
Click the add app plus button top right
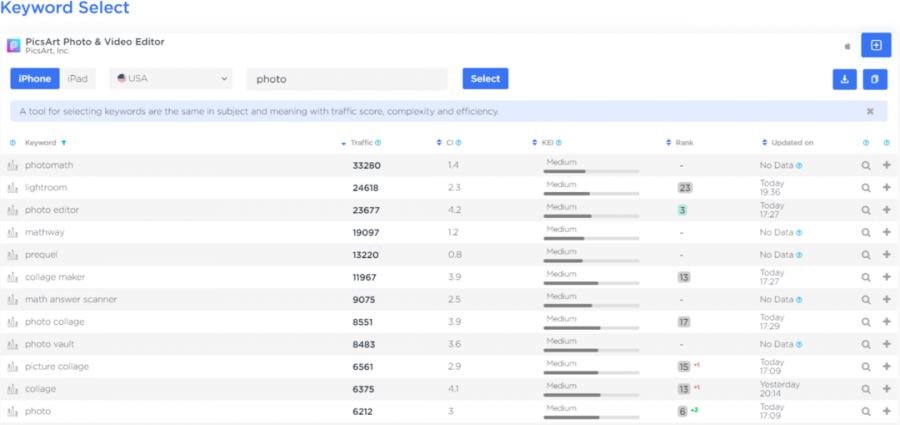[x=876, y=45]
